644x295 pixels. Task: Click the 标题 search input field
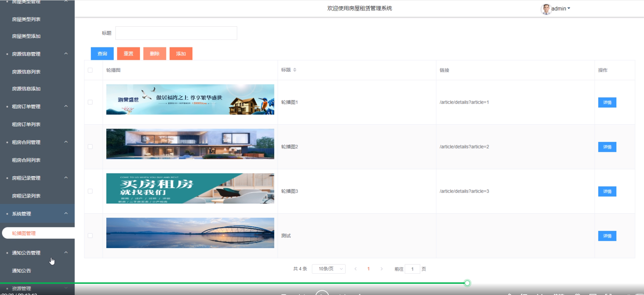point(176,33)
